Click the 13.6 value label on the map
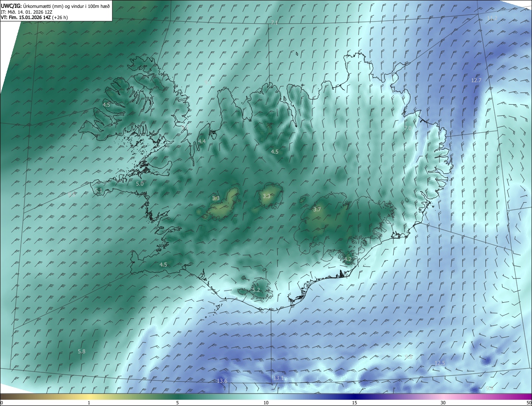The width and height of the screenshot is (532, 406). coord(222,381)
